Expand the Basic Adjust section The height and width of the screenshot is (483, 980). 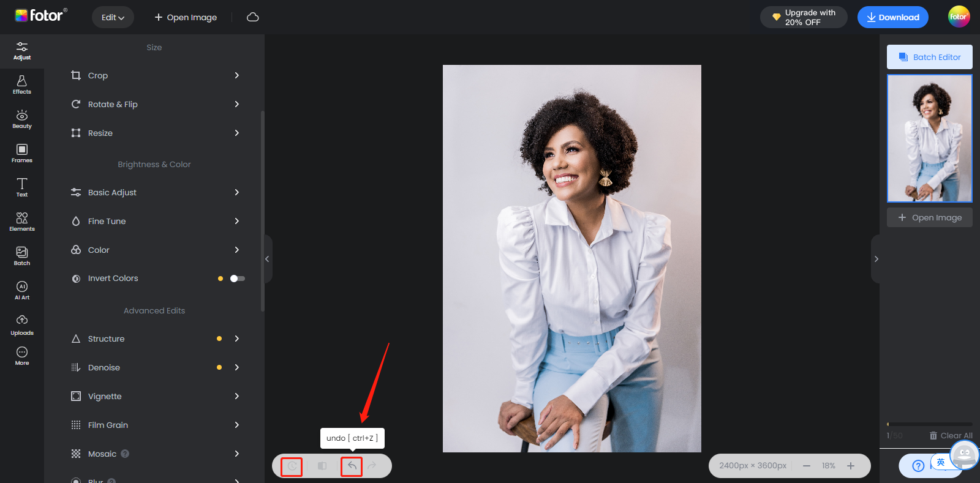(154, 192)
